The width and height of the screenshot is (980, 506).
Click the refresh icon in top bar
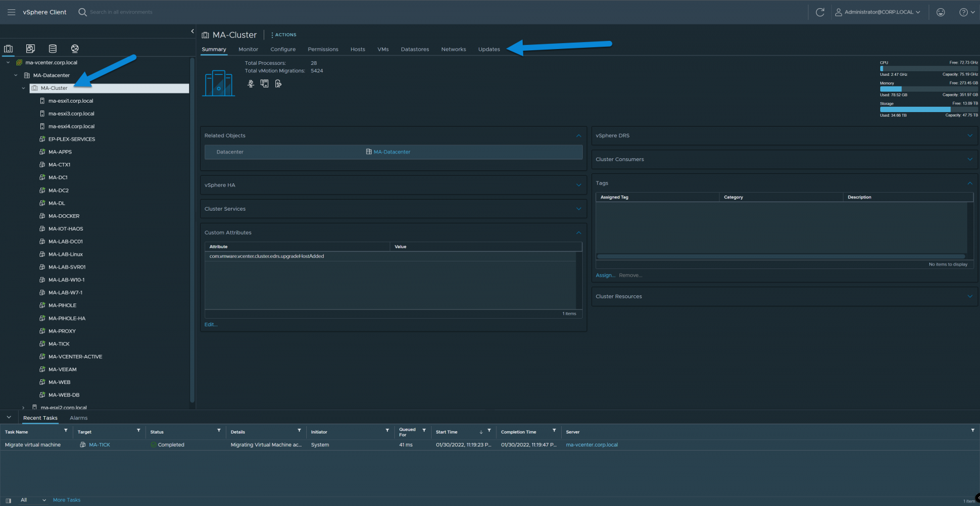click(820, 12)
